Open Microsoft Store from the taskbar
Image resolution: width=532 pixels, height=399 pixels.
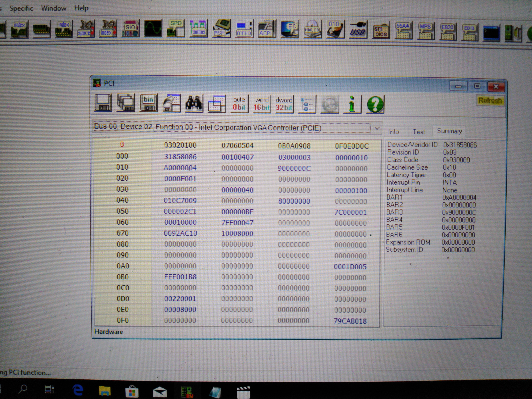click(132, 391)
